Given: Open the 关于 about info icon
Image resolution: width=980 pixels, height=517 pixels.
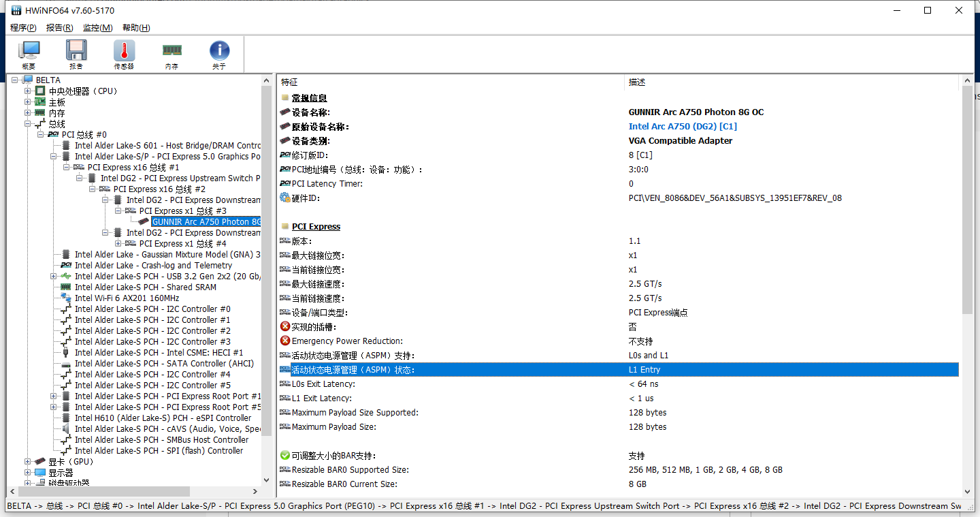Looking at the screenshot, I should point(219,54).
